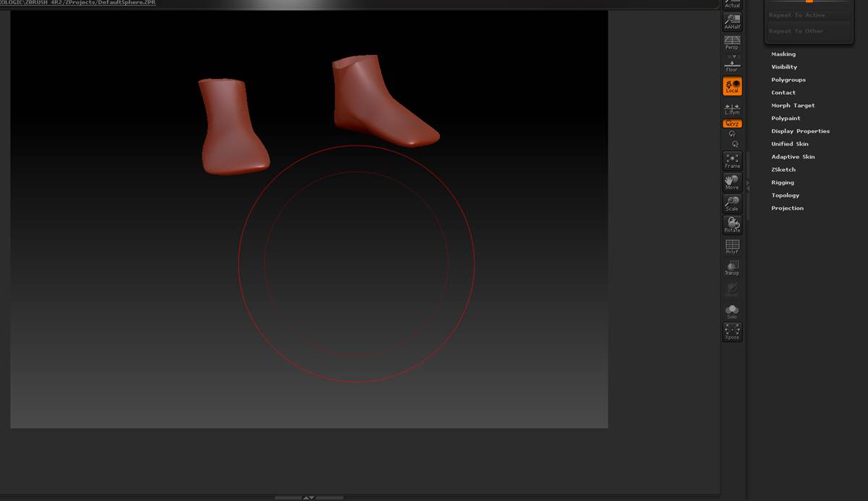The height and width of the screenshot is (501, 868).
Task: Expand the Contact section
Action: (x=783, y=93)
